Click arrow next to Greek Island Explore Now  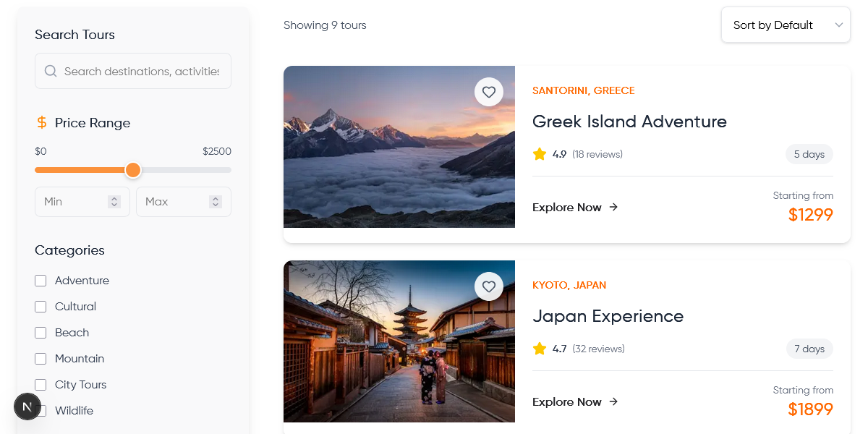coord(613,207)
